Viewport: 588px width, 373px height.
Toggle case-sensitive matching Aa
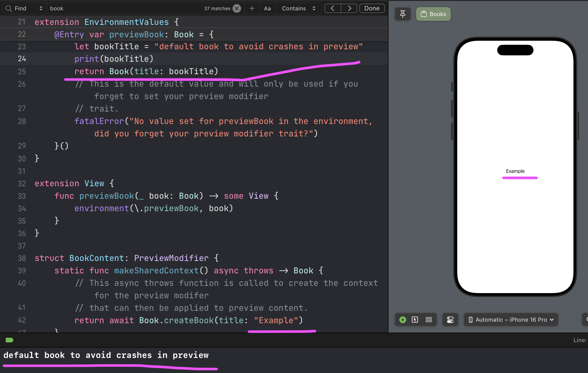click(x=267, y=8)
